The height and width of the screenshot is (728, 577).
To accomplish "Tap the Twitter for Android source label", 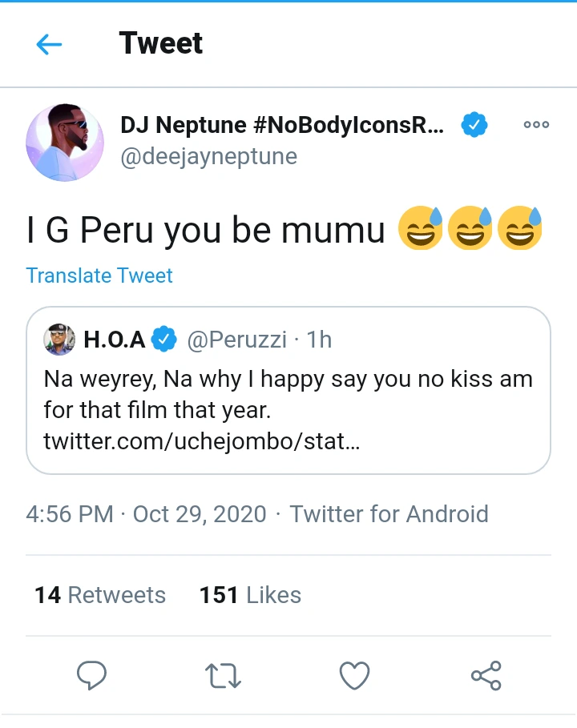I will pos(389,513).
